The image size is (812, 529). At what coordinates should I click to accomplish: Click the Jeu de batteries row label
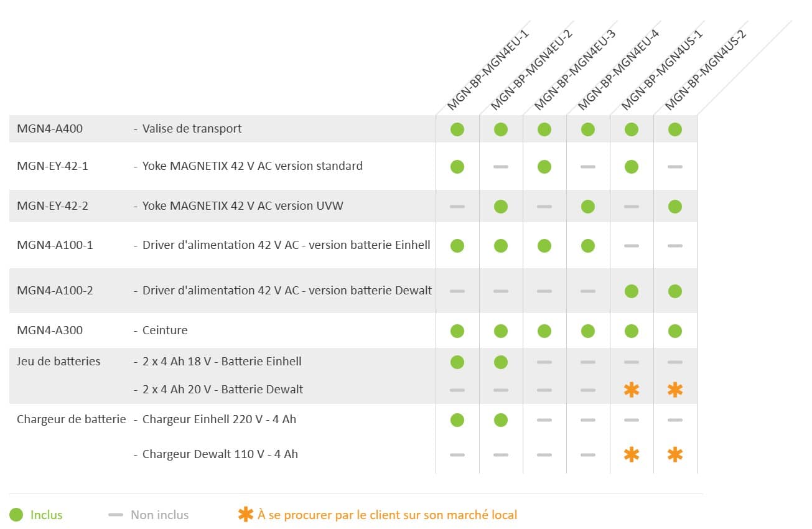[x=58, y=362]
